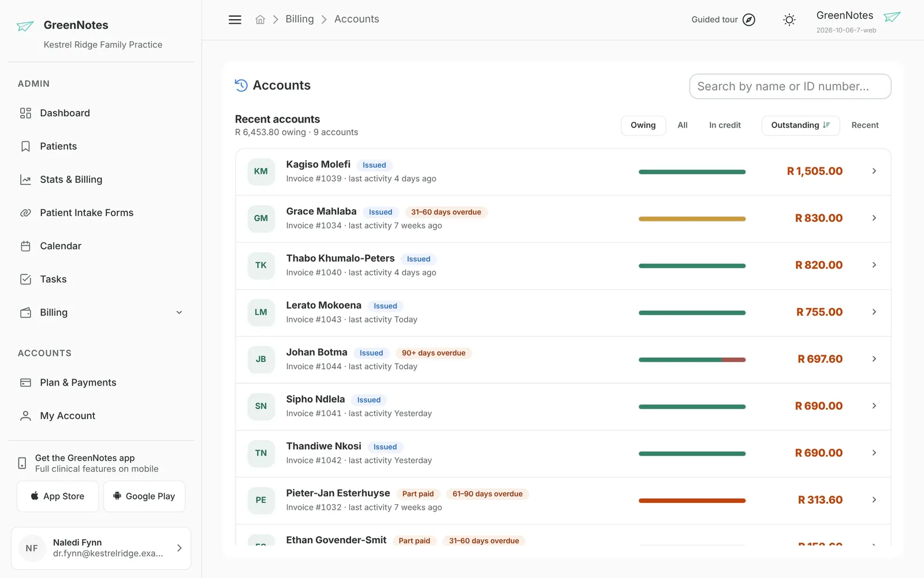The image size is (924, 578).
Task: Open Naledi Fynn user profile card
Action: [101, 548]
